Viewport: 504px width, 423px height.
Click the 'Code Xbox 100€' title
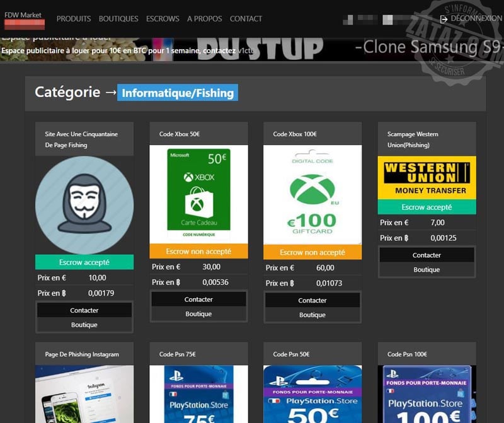(x=295, y=134)
